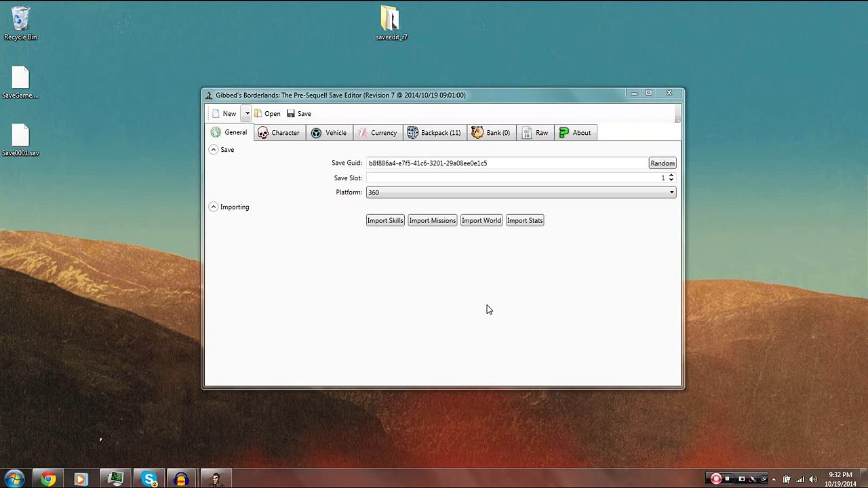Focus the Save Slot number field
The width and height of the screenshot is (868, 488).
(x=517, y=178)
